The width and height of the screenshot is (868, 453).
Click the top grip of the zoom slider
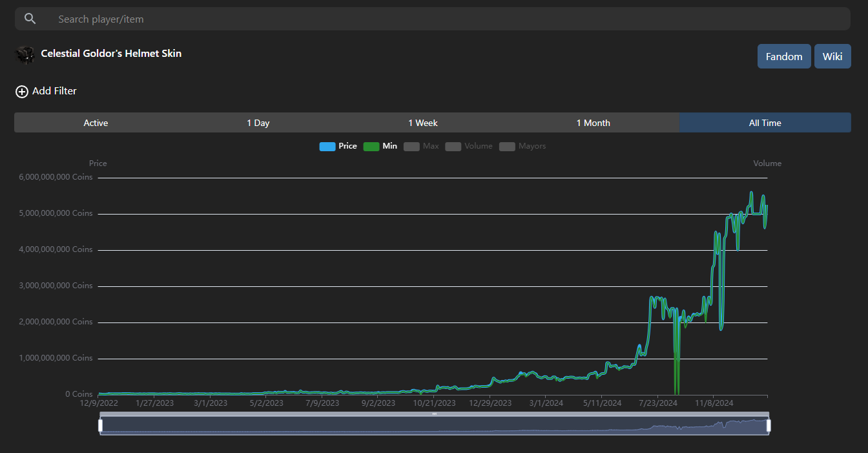coord(434,414)
